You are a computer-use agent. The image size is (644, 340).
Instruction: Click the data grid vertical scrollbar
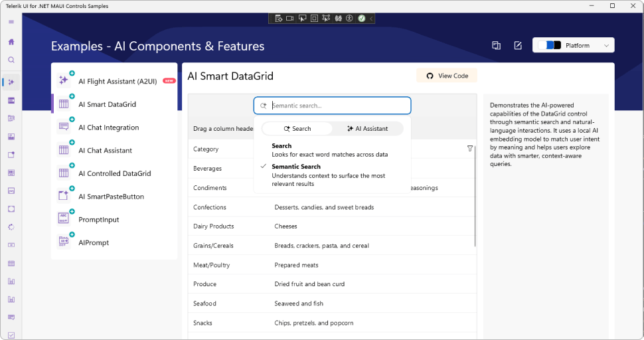[475, 197]
